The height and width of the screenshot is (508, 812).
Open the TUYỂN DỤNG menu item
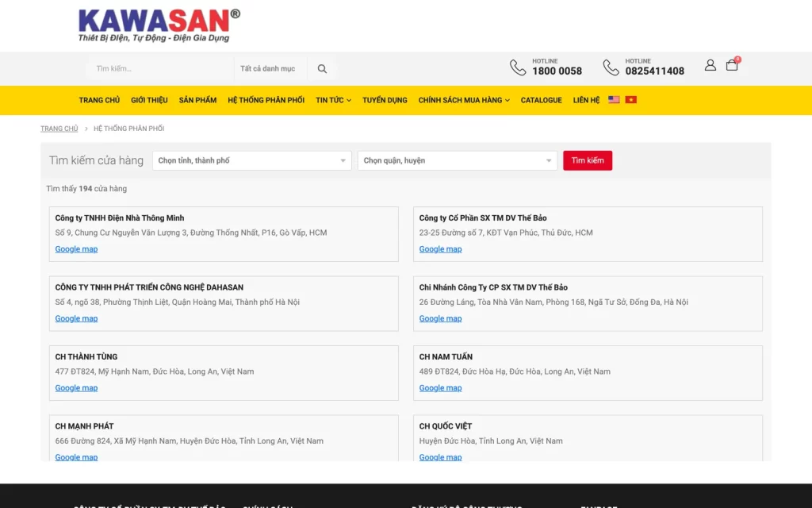(x=385, y=100)
